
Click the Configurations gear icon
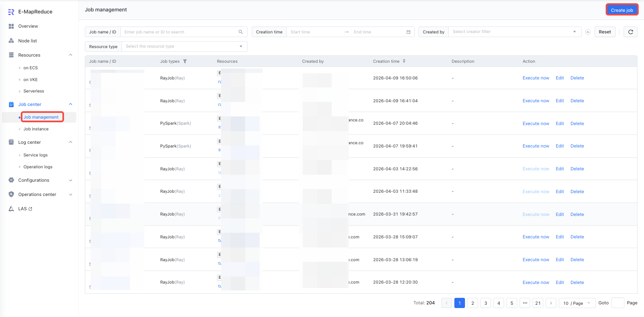[11, 180]
